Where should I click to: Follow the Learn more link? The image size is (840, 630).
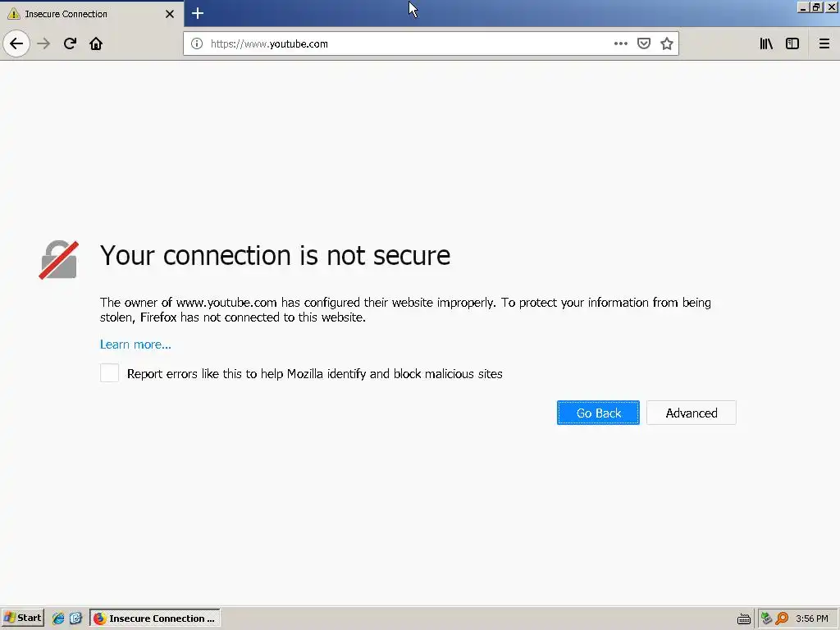pyautogui.click(x=135, y=345)
